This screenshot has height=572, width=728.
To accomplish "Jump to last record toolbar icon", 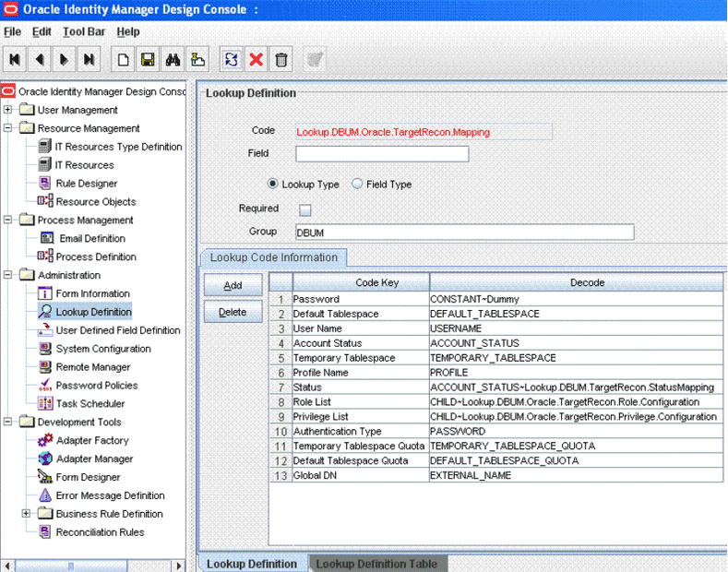I will click(89, 59).
